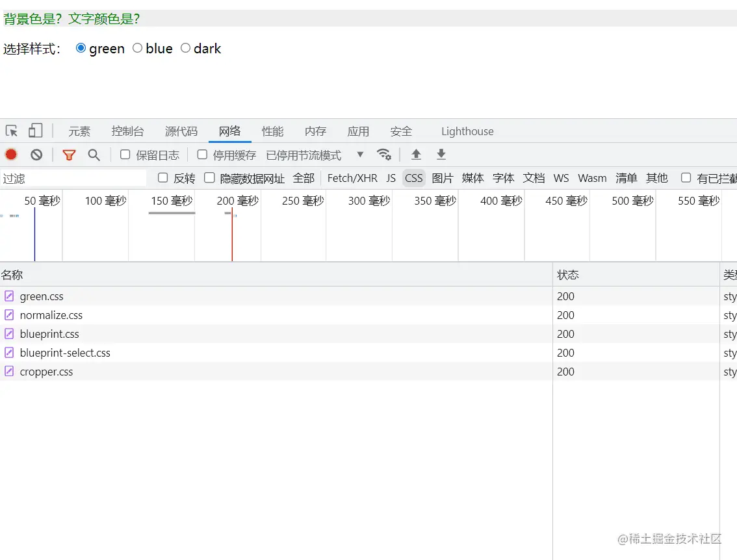
Task: Filter requests by JS type
Action: [391, 178]
